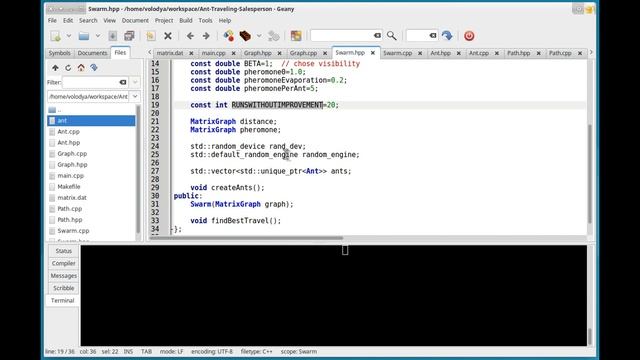
Task: Switch to the Symbols sidebar tab
Action: click(x=60, y=53)
